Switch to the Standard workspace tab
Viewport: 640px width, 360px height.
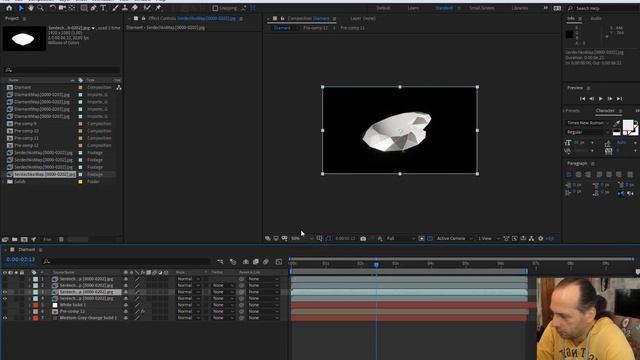(444, 8)
